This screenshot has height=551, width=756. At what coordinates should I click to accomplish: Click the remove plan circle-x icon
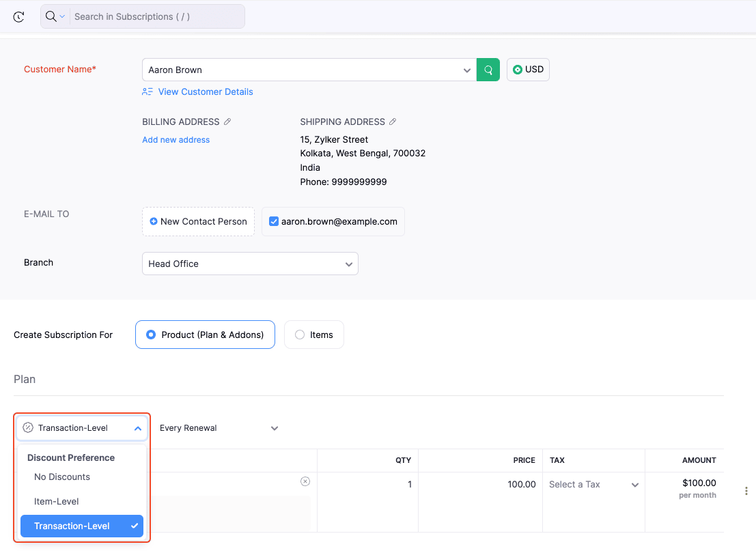click(x=305, y=481)
